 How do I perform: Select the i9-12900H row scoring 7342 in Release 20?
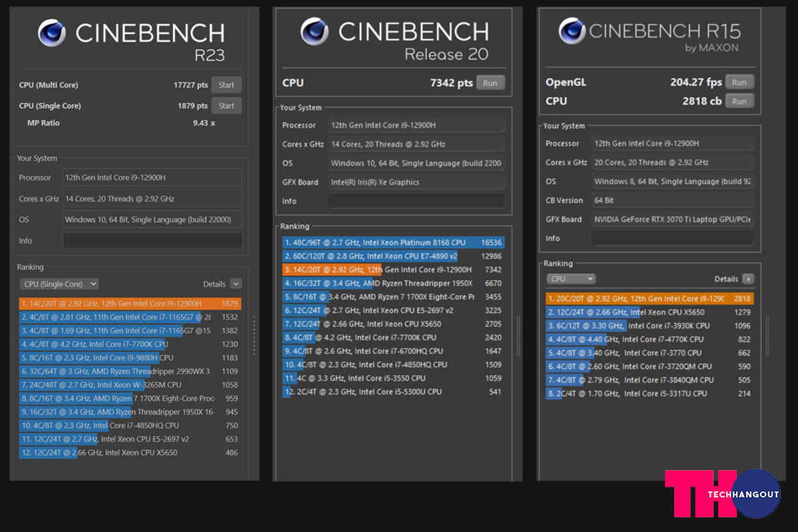(394, 270)
